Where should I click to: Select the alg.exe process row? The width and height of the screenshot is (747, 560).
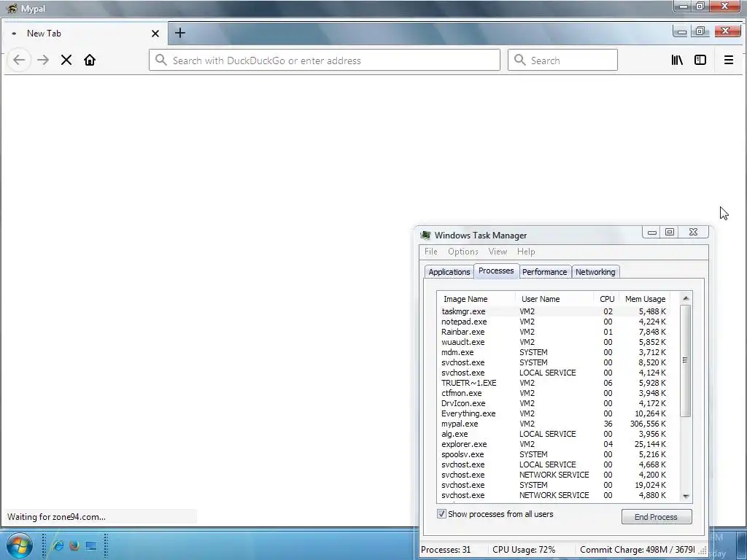[x=554, y=434]
